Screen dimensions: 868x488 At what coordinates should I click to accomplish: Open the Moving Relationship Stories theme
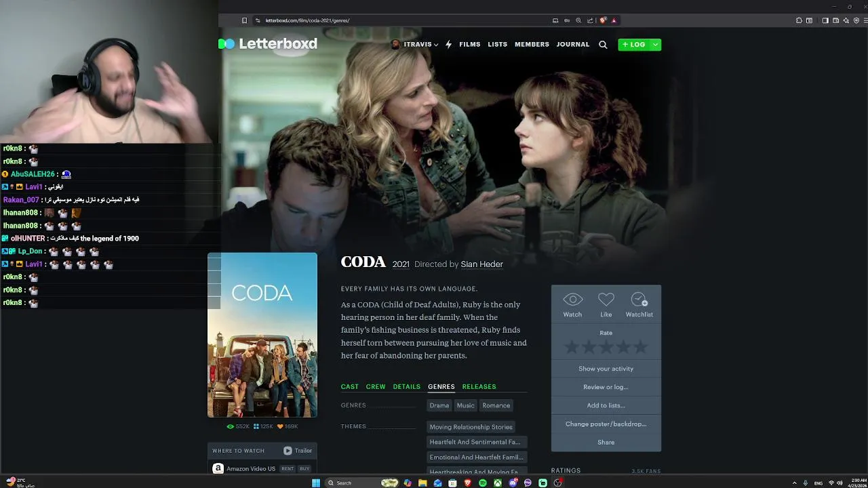[471, 427]
